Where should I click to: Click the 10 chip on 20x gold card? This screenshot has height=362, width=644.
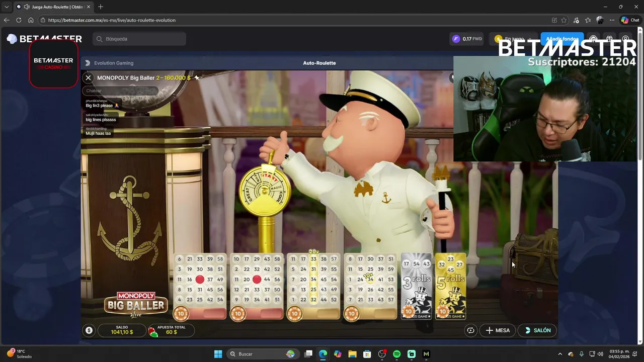pyautogui.click(x=294, y=314)
